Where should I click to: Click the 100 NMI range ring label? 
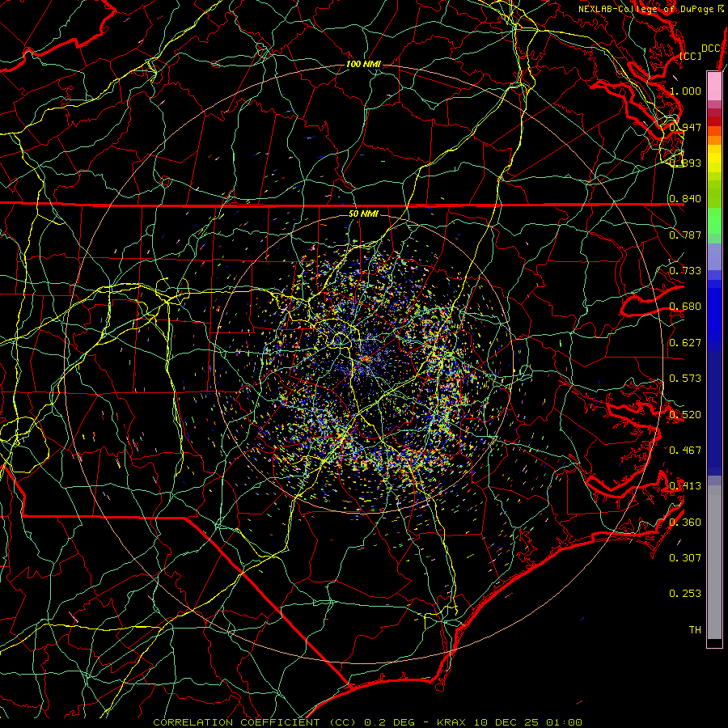pos(363,64)
